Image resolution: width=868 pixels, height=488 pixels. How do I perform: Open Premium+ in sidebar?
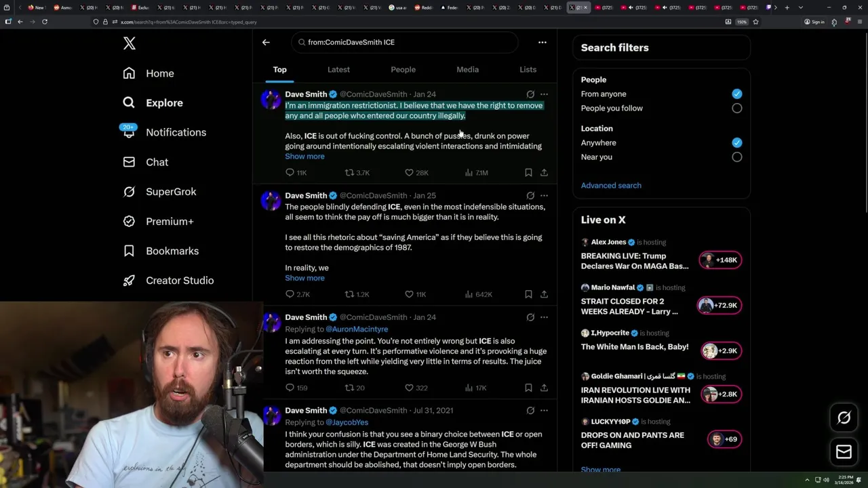point(158,221)
